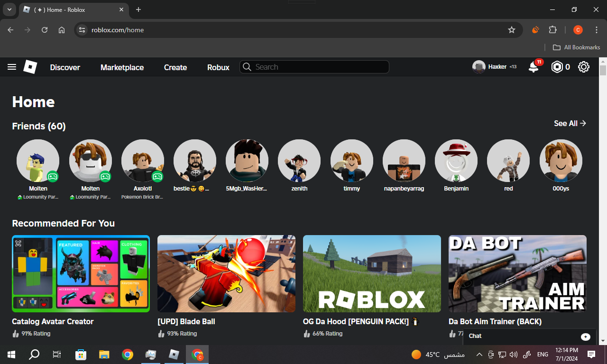Switch the ENG input language indicator
Screen dimensions: 607x364
[543, 355]
